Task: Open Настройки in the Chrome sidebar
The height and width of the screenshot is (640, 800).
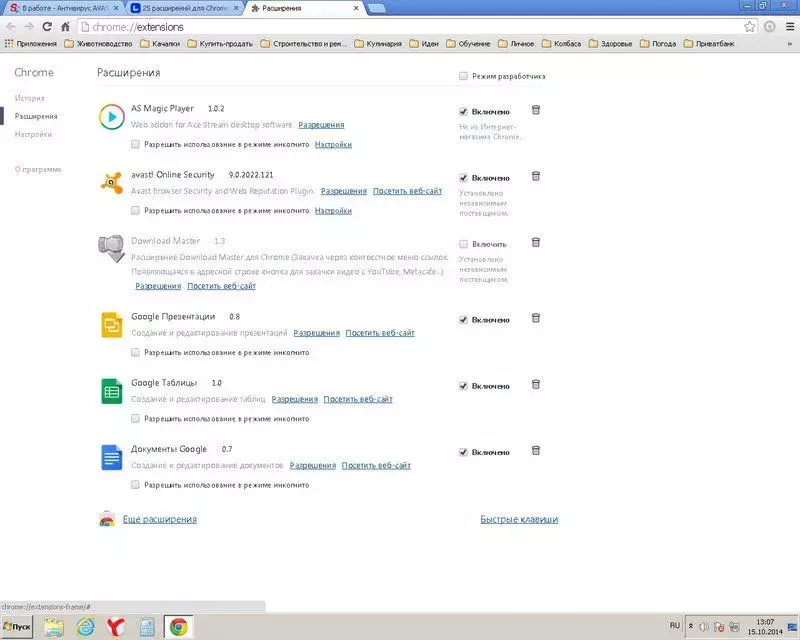Action: point(33,134)
